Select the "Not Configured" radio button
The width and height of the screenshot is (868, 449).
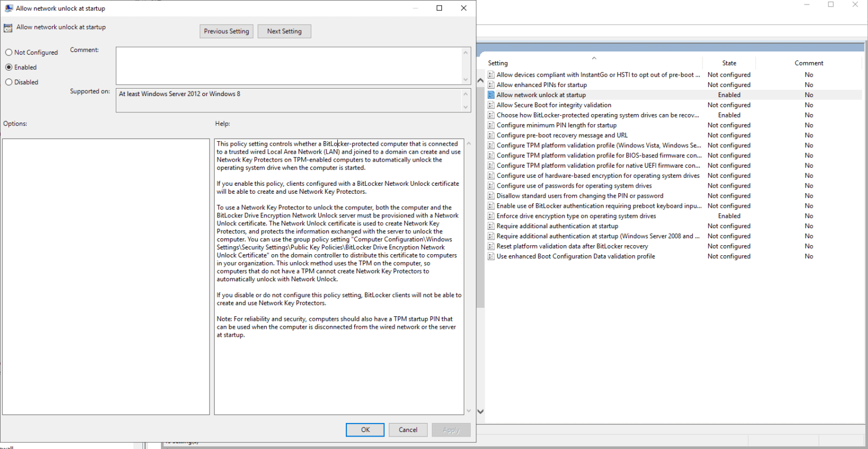coord(8,52)
